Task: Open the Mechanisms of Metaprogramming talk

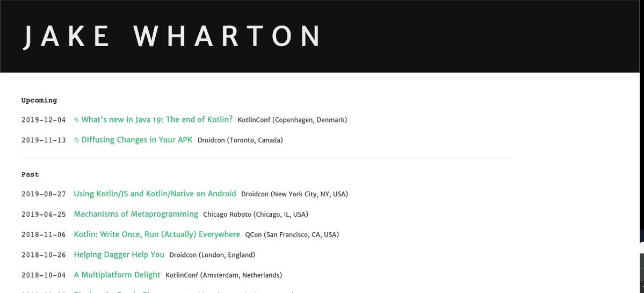Action: coord(136,214)
